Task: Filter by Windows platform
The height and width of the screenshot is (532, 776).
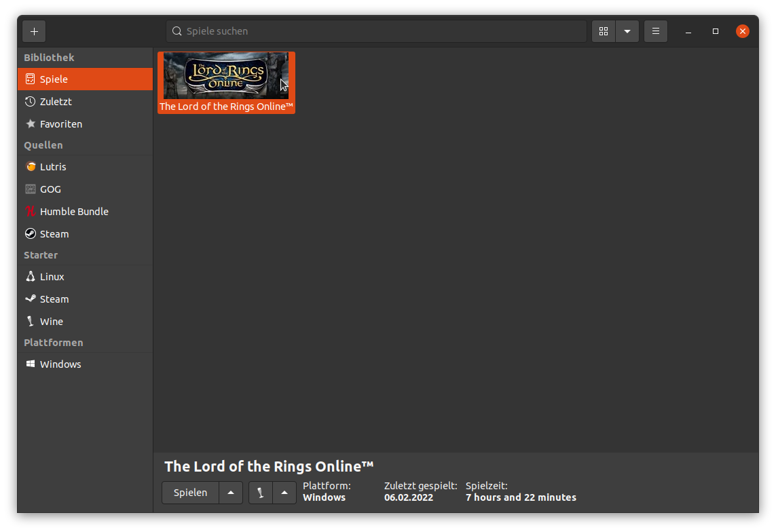Action: coord(60,364)
